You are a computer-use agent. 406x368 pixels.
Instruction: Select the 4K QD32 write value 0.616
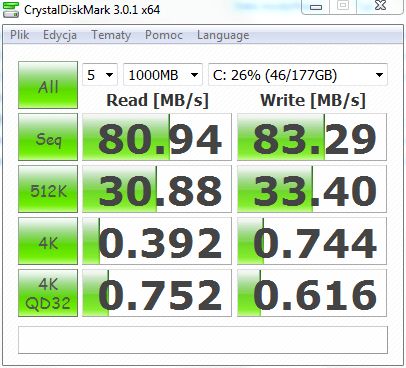[312, 293]
